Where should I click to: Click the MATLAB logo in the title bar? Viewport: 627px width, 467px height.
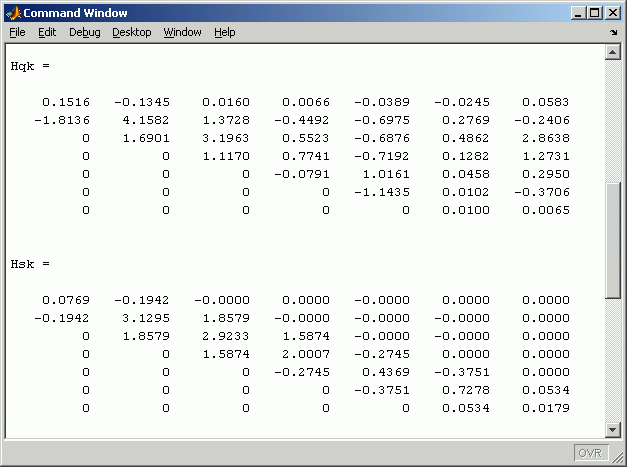(x=13, y=12)
